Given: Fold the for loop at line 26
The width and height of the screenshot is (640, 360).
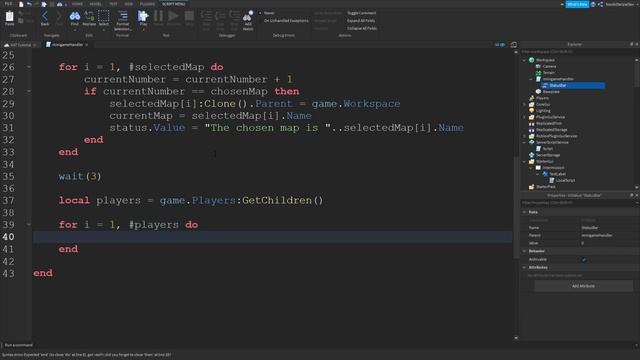Looking at the screenshot, I should pos(29,67).
